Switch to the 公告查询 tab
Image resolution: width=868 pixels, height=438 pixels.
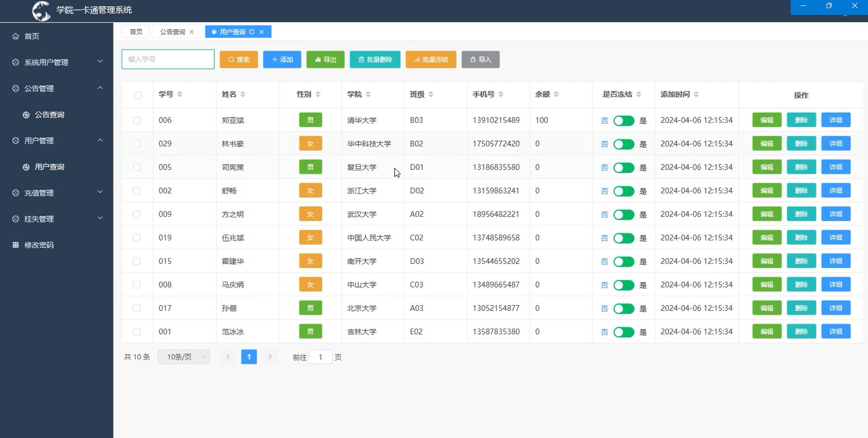tap(173, 32)
